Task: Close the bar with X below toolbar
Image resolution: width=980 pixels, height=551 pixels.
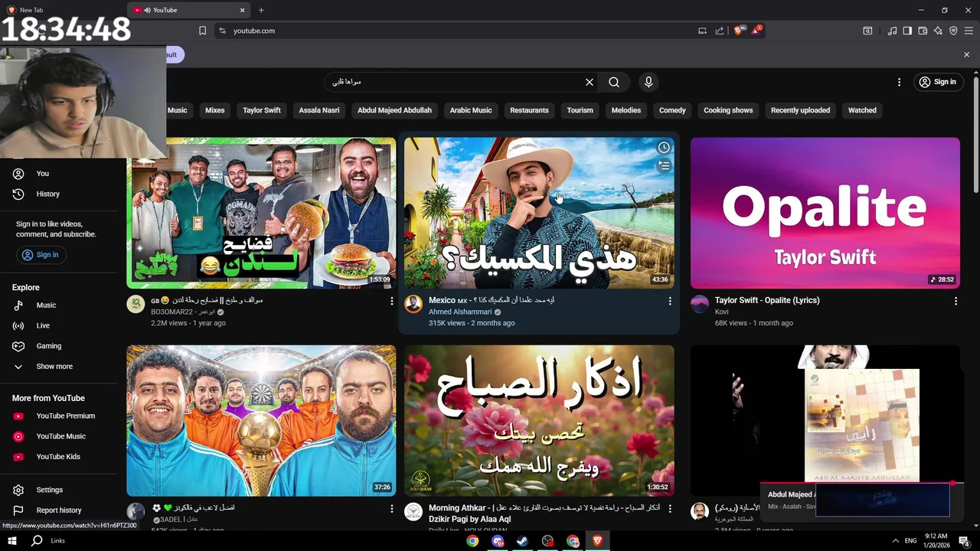Action: 966,54
